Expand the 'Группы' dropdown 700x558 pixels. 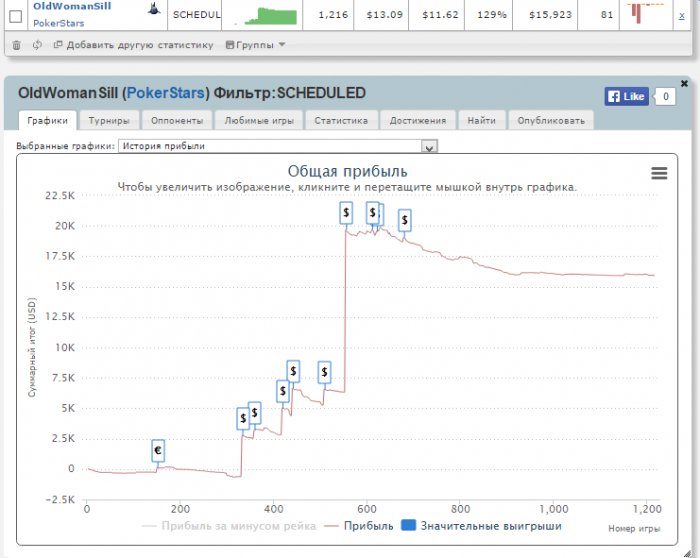click(255, 45)
